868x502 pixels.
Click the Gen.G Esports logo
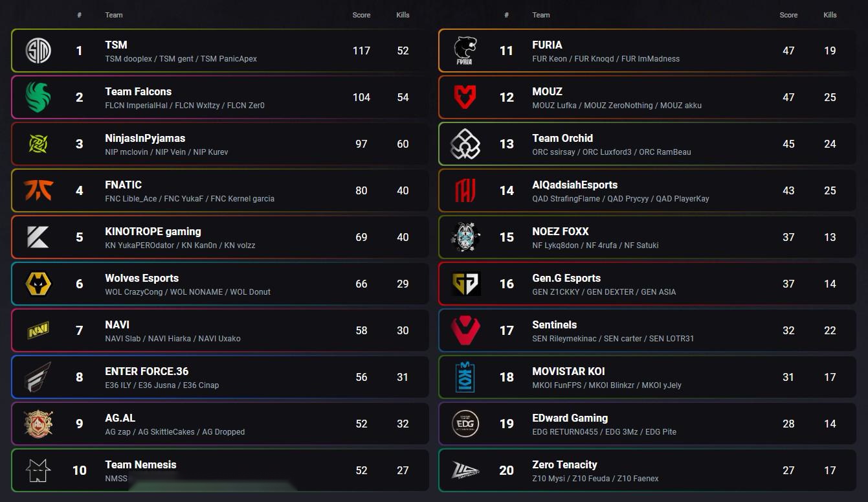coord(465,284)
